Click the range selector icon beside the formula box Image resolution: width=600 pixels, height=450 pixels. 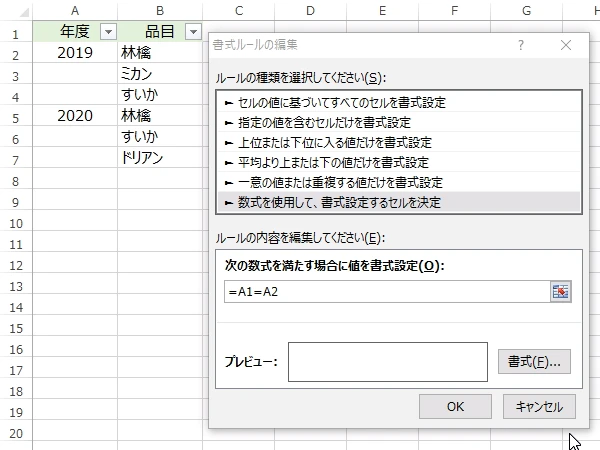[x=561, y=292]
